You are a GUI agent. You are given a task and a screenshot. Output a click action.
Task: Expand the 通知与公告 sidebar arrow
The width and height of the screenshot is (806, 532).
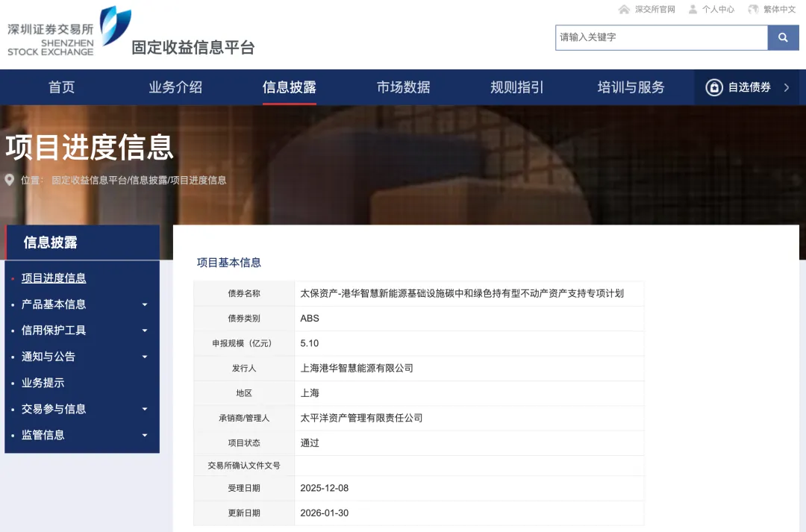tap(145, 357)
